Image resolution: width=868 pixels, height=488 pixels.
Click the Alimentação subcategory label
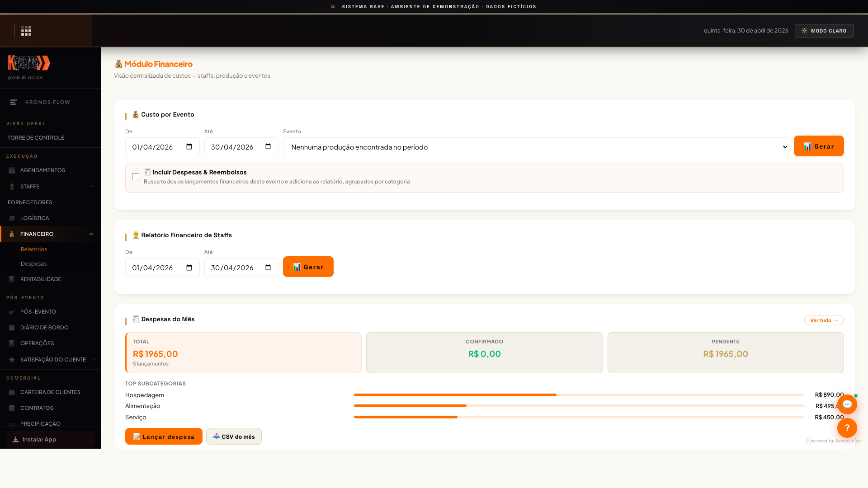pyautogui.click(x=143, y=406)
